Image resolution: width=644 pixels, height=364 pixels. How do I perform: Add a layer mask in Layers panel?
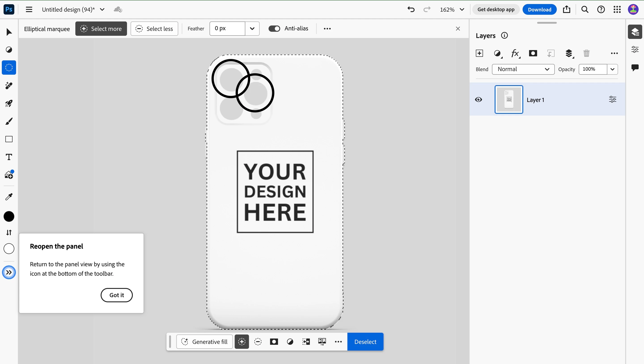pyautogui.click(x=533, y=53)
